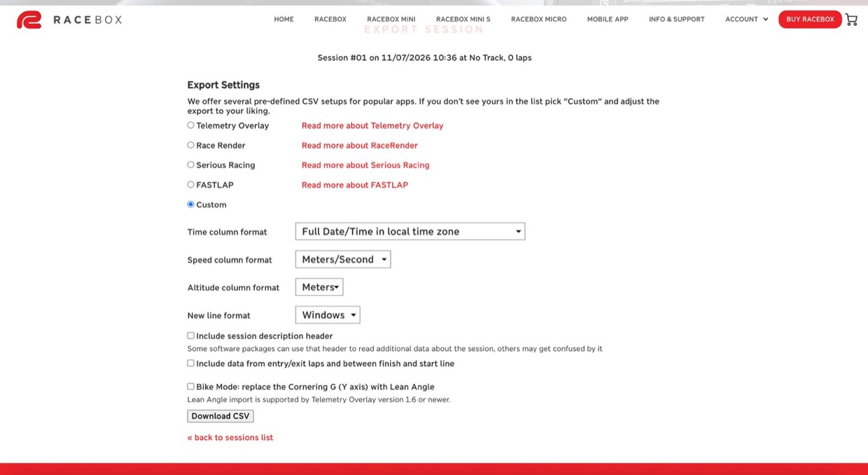This screenshot has height=475, width=868.
Task: Click the Speed column format label
Action: 230,260
